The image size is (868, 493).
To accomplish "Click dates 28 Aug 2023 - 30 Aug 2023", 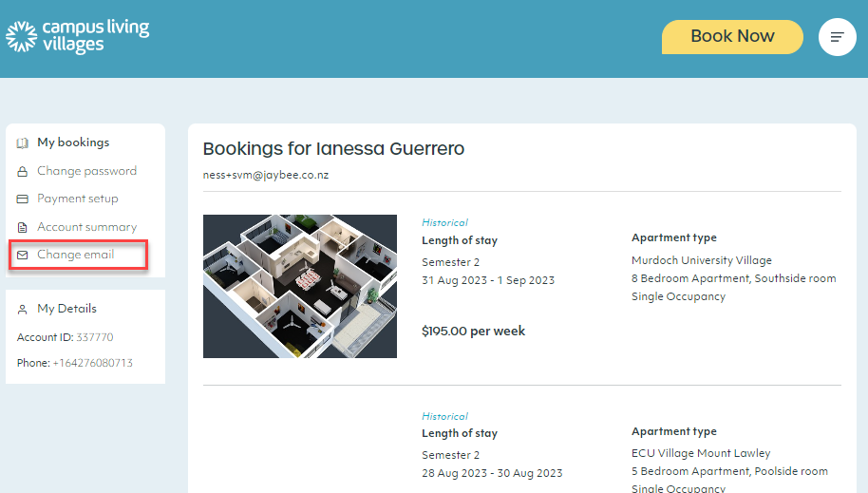I will click(x=492, y=473).
